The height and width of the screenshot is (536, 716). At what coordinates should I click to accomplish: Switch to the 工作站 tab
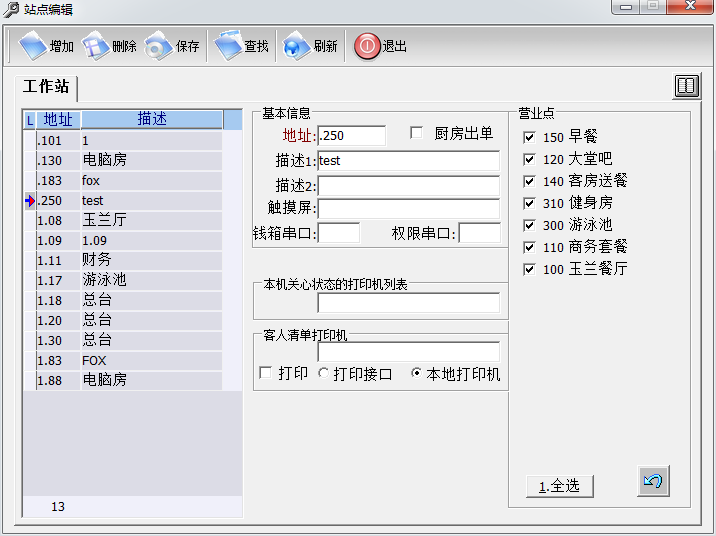(x=46, y=86)
